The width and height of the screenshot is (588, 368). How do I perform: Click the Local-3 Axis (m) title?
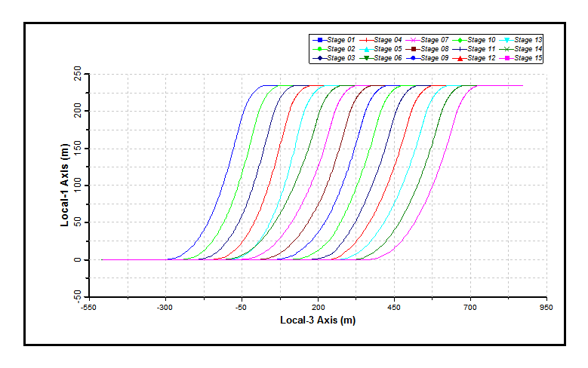click(318, 320)
